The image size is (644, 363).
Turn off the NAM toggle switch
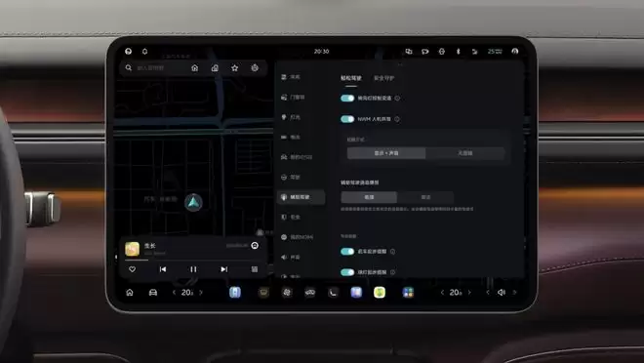347,119
